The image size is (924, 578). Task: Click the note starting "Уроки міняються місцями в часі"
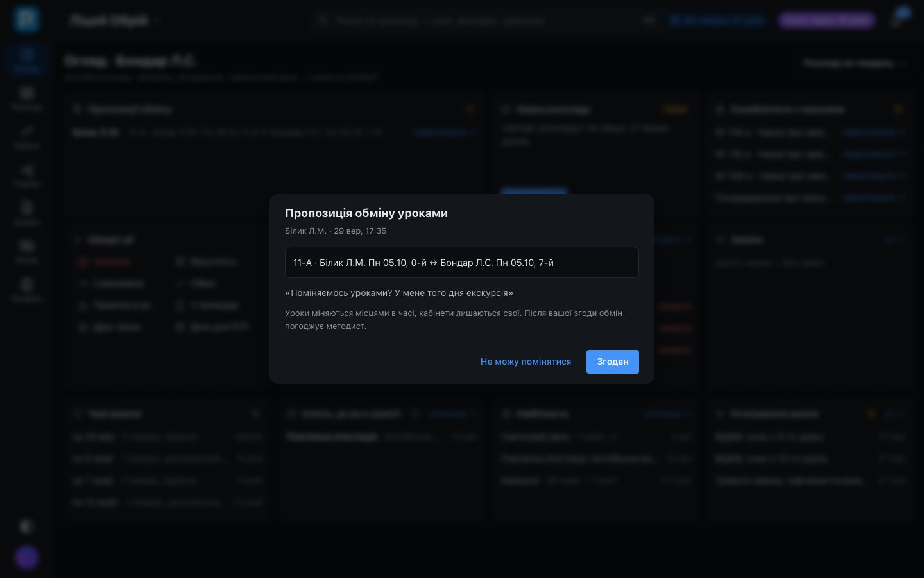(x=454, y=320)
